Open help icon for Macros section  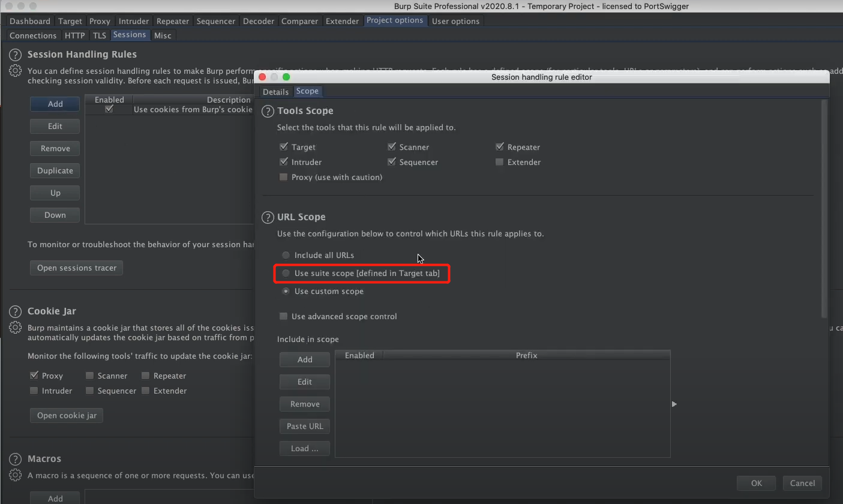click(15, 459)
